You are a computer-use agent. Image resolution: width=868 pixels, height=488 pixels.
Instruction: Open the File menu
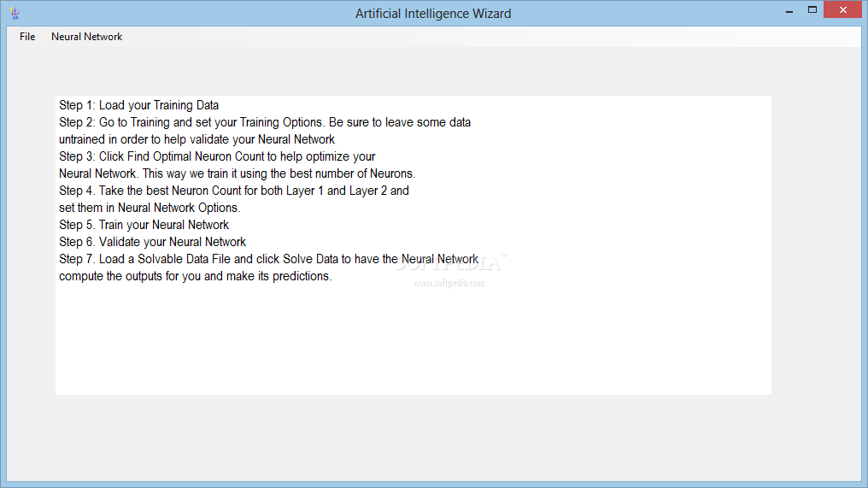click(x=27, y=37)
